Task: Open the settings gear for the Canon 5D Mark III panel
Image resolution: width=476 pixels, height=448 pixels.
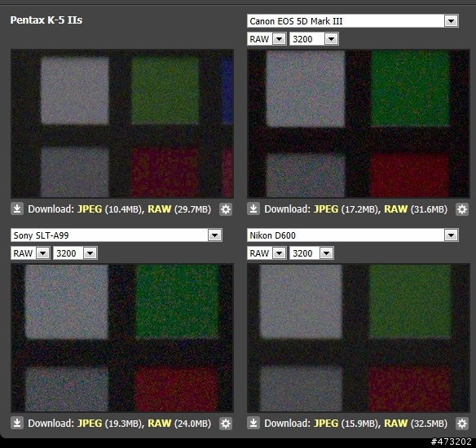Action: (462, 209)
